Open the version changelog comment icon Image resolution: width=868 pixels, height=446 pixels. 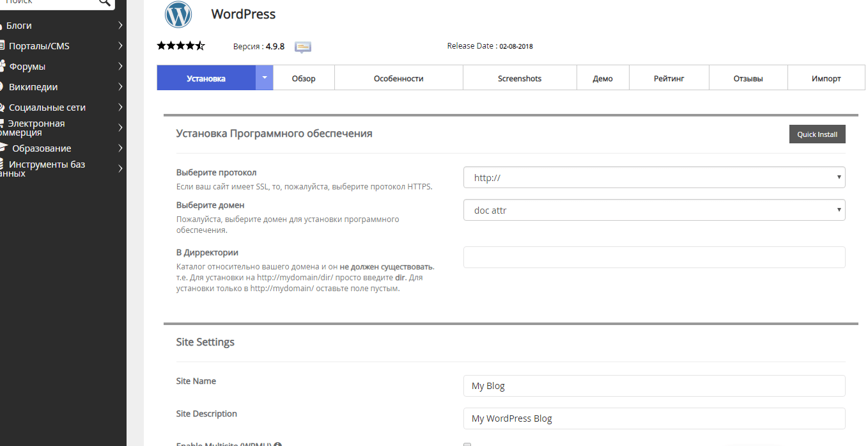point(303,47)
